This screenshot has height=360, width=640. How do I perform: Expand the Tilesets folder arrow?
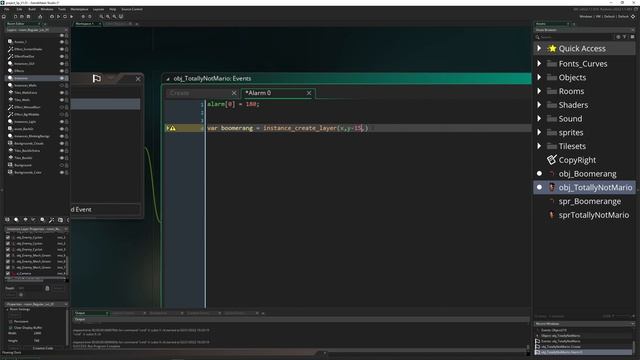[x=539, y=146]
